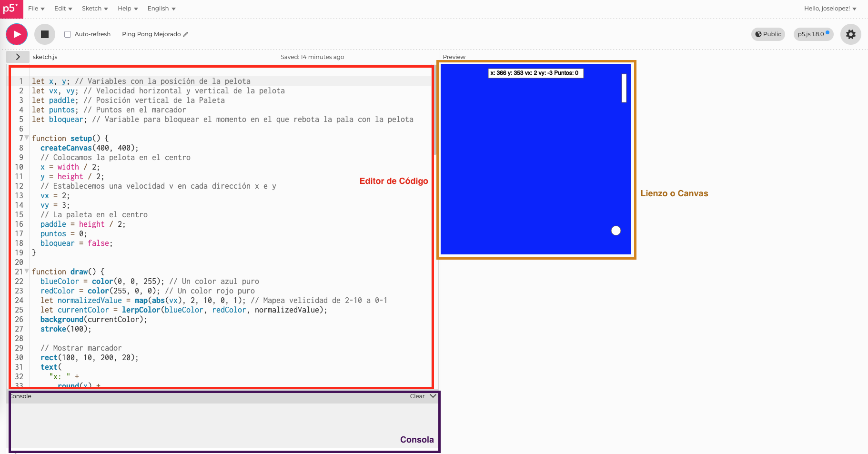Open the p5.js 1.8.0 version selector

pos(813,34)
